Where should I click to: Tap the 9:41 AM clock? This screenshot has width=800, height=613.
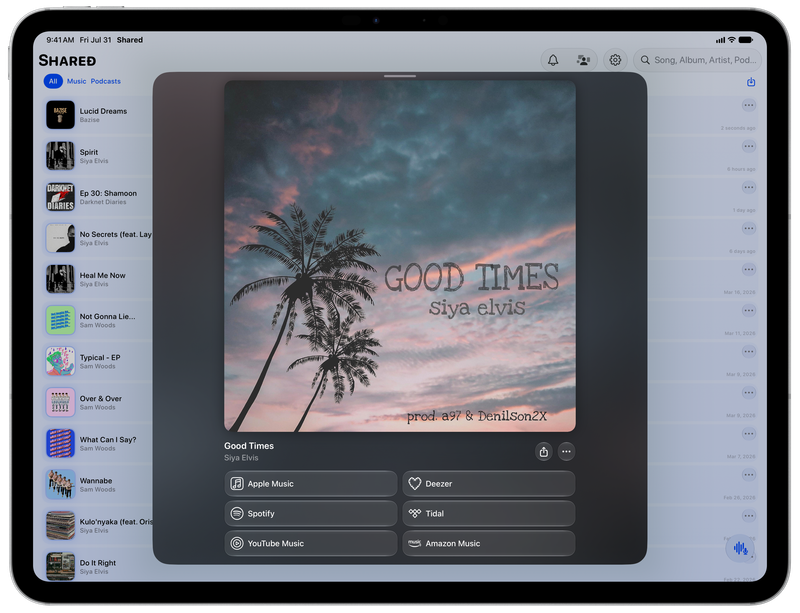(x=60, y=40)
